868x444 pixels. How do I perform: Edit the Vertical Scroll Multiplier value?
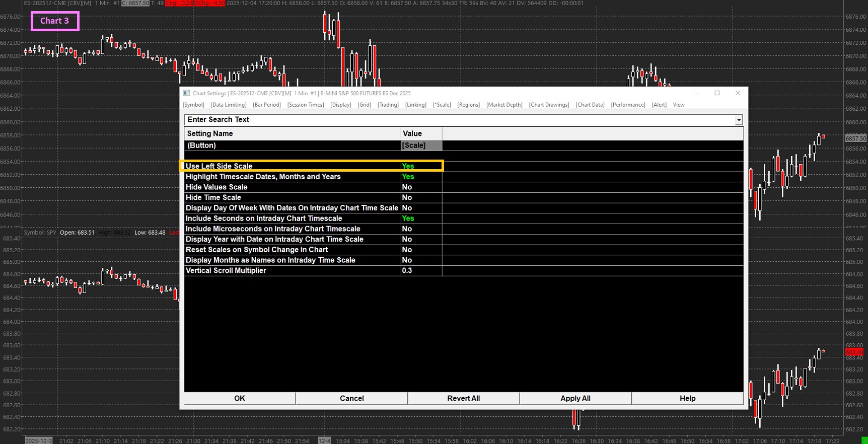click(x=421, y=271)
